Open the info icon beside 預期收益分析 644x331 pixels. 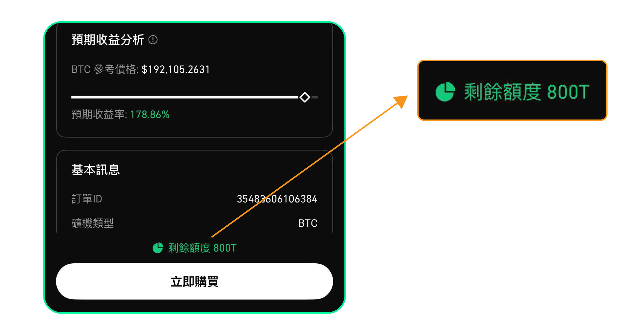pos(153,40)
